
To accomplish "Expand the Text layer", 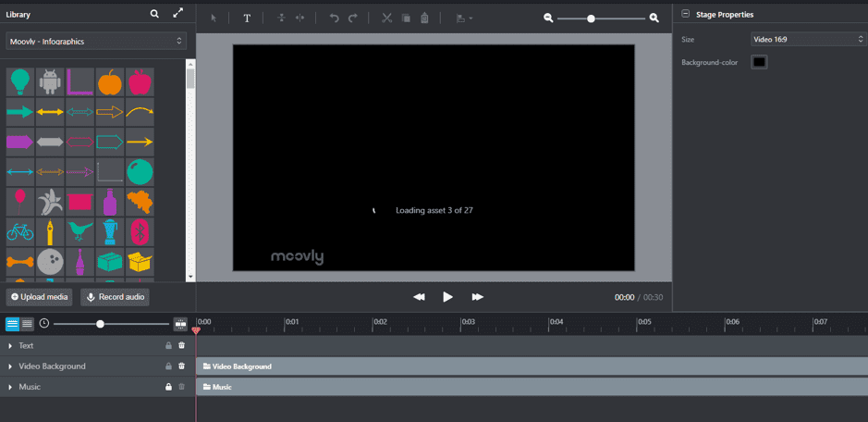I will [x=10, y=346].
